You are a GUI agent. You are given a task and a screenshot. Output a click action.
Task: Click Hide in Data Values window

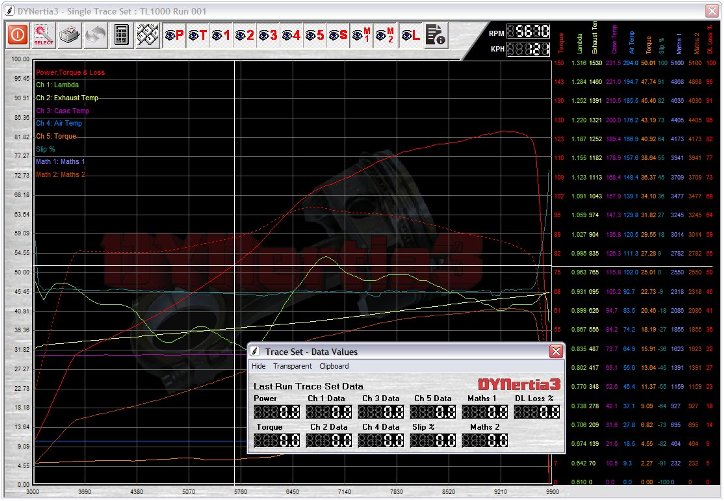(259, 366)
